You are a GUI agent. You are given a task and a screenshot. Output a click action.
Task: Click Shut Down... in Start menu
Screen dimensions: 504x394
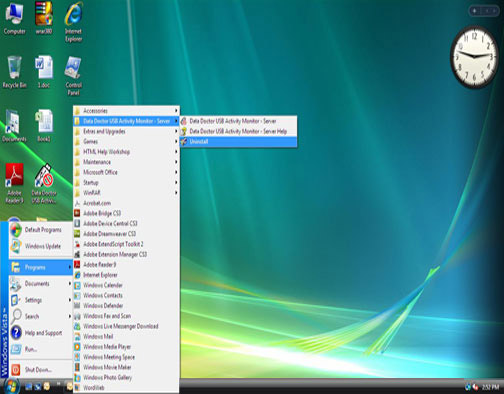pyautogui.click(x=41, y=370)
